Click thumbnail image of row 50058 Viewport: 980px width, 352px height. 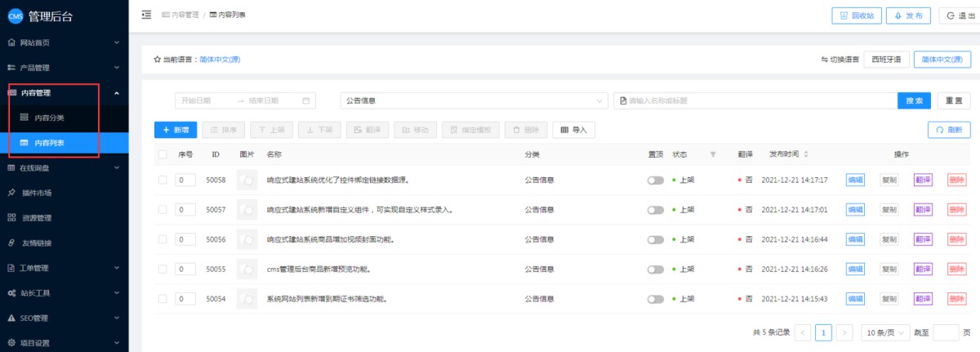pos(247,180)
